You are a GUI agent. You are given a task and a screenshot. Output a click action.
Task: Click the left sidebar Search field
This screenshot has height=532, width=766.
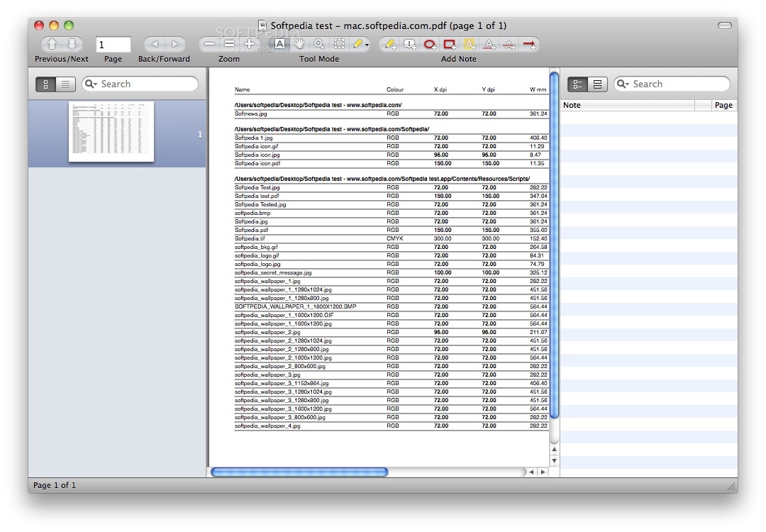point(140,84)
